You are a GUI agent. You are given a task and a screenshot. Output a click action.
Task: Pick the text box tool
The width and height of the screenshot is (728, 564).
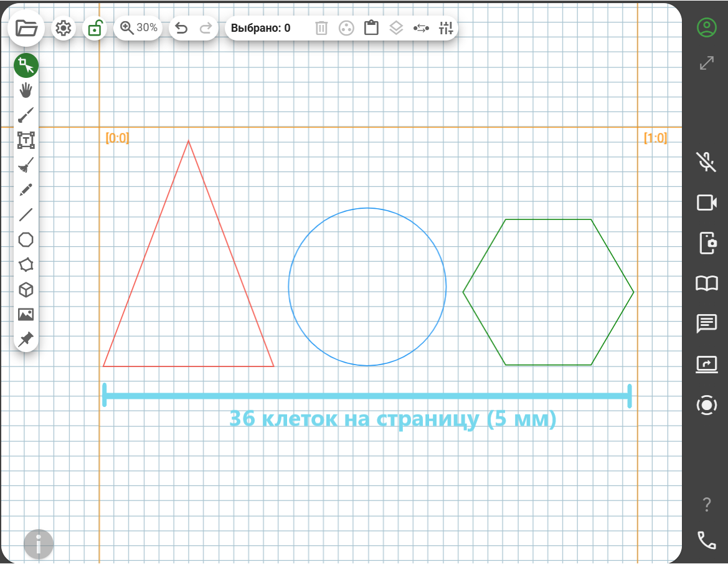click(x=26, y=140)
